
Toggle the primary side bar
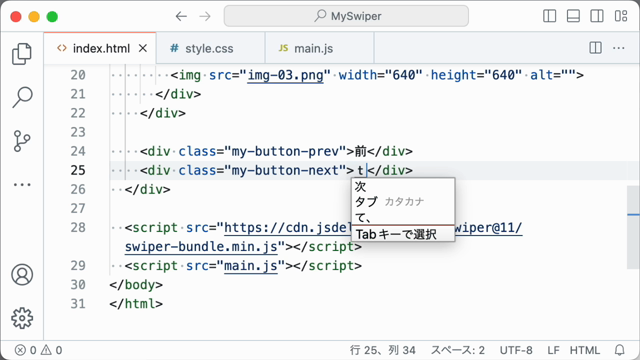550,16
